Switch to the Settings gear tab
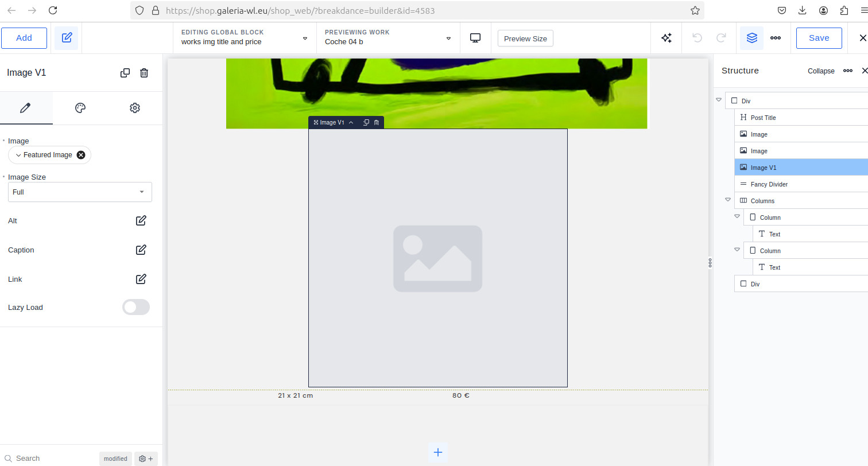This screenshot has height=466, width=868. point(135,108)
